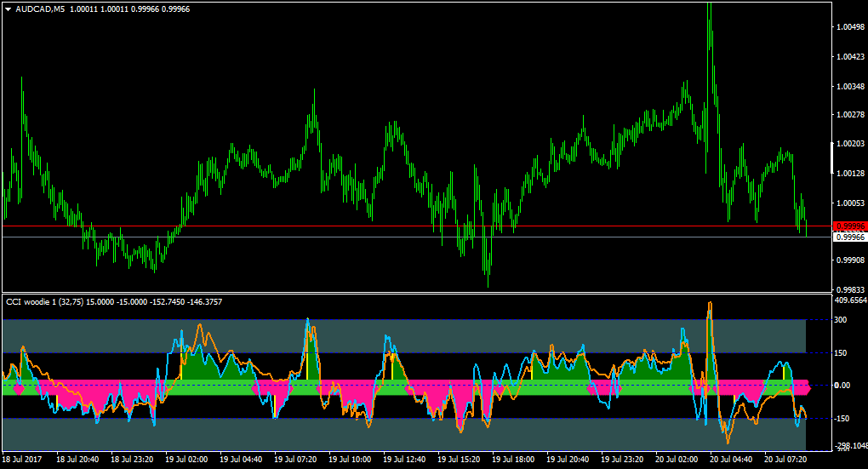The width and height of the screenshot is (868, 469).
Task: Select the 18 Jul 20:40 time label
Action: (x=77, y=460)
